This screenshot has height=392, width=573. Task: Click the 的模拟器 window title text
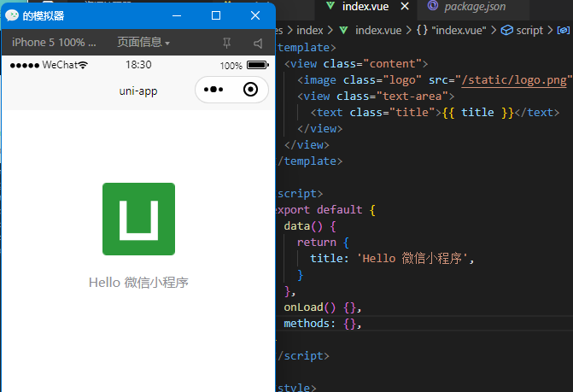coord(43,15)
